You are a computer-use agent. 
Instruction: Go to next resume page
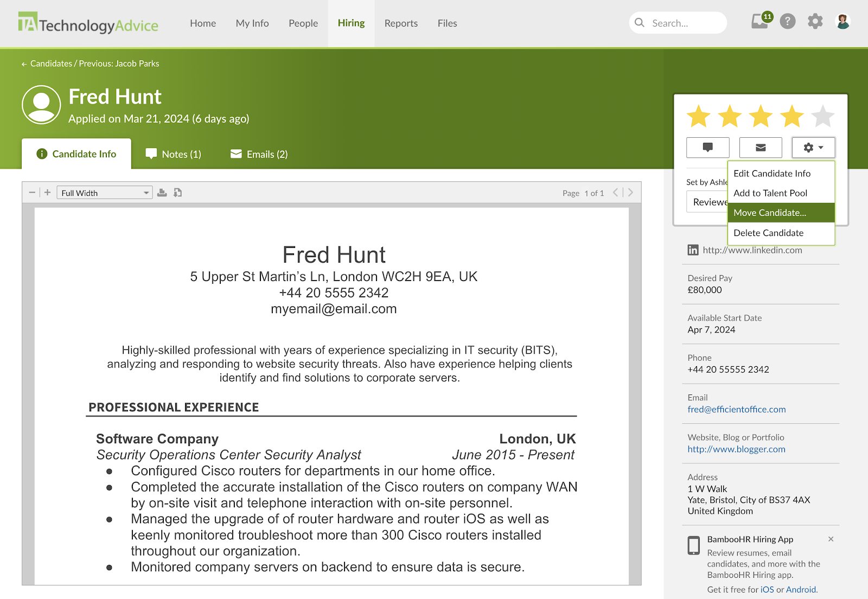pos(630,193)
